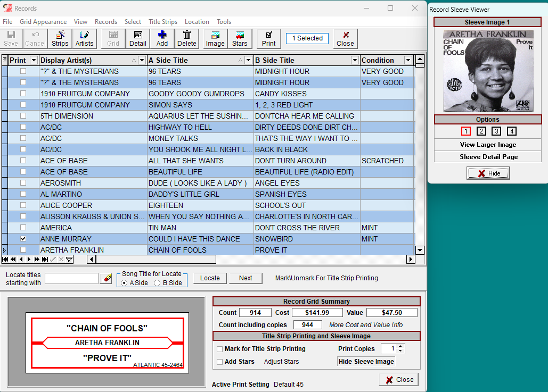Click Hide Sleeve Image button

point(366,362)
